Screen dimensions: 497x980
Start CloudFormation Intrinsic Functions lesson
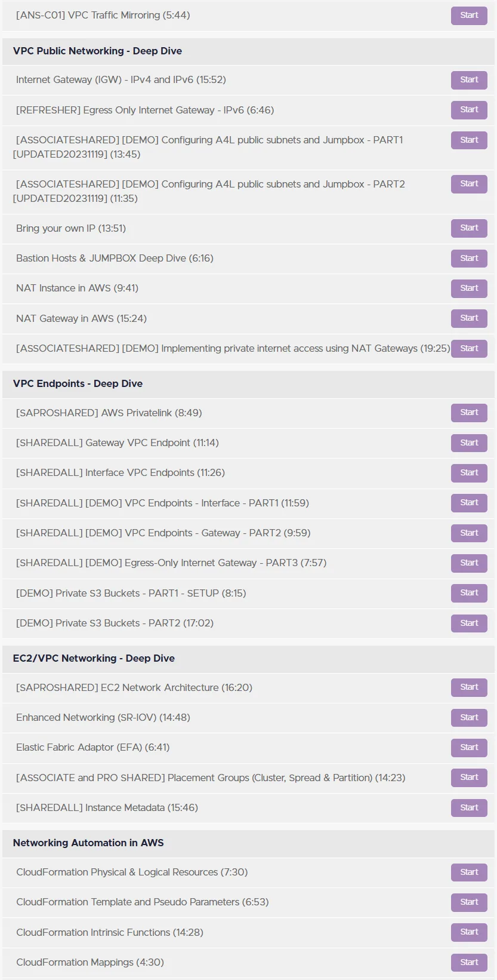pyautogui.click(x=469, y=932)
